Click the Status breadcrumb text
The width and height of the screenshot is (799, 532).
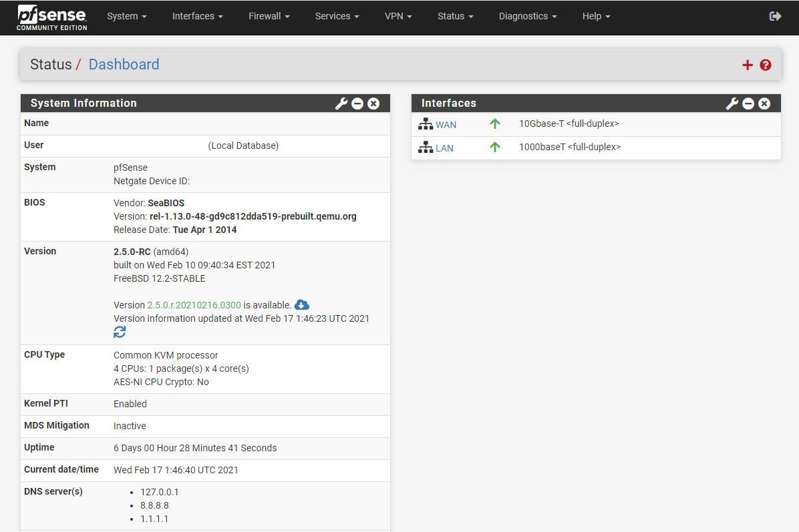click(x=51, y=65)
